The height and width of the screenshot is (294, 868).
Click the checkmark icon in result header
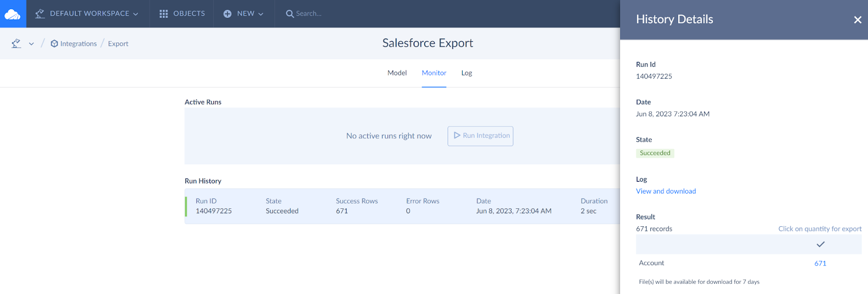tap(820, 244)
